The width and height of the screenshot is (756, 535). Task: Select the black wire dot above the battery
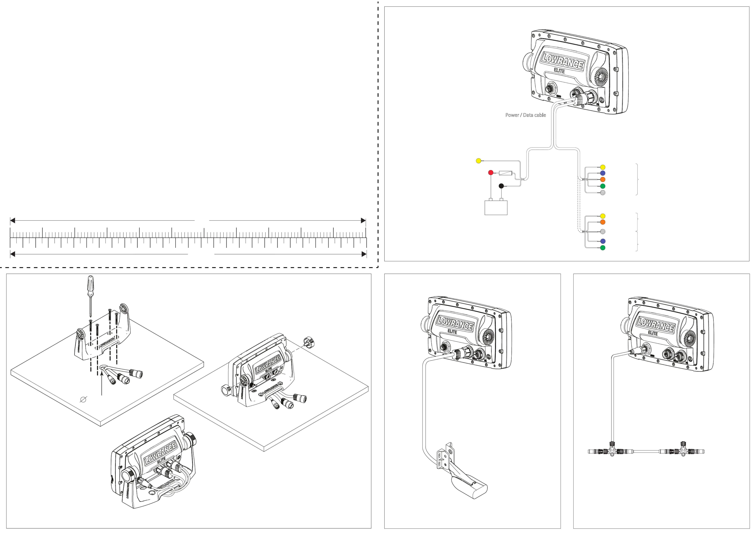click(501, 186)
